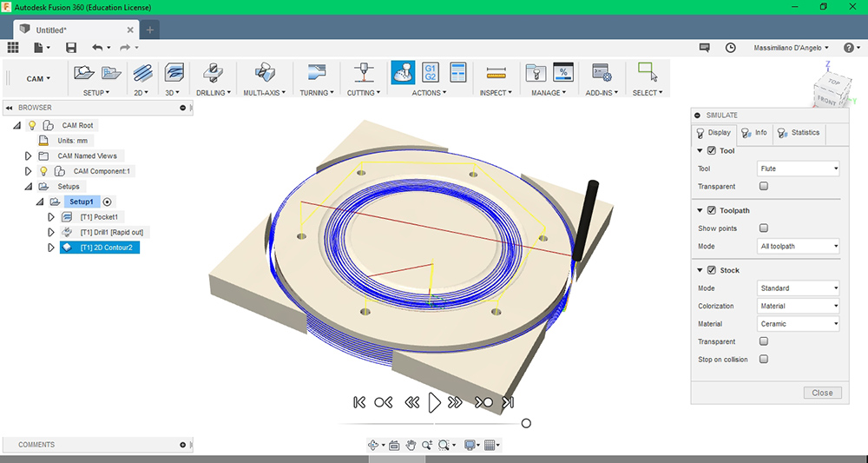
Task: Open the ACTIONS menu
Action: pos(429,93)
